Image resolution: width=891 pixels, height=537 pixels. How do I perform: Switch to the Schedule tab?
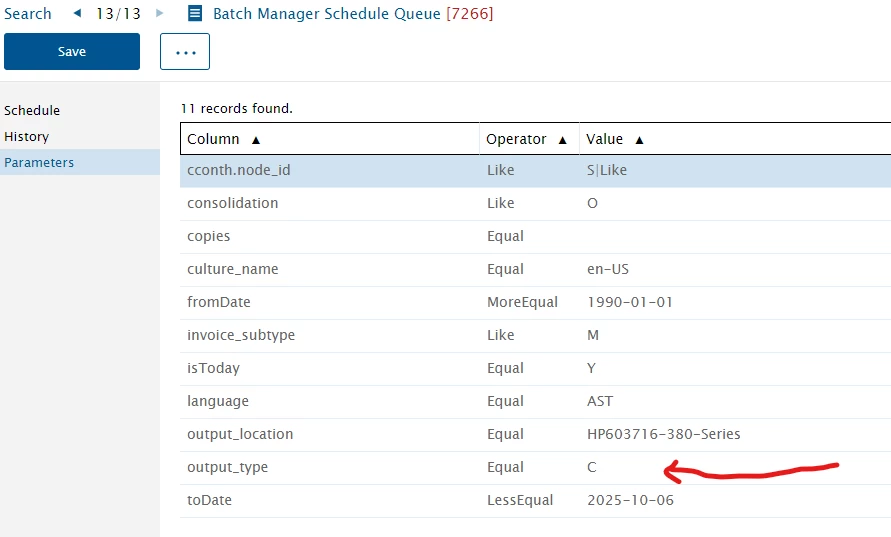click(32, 110)
